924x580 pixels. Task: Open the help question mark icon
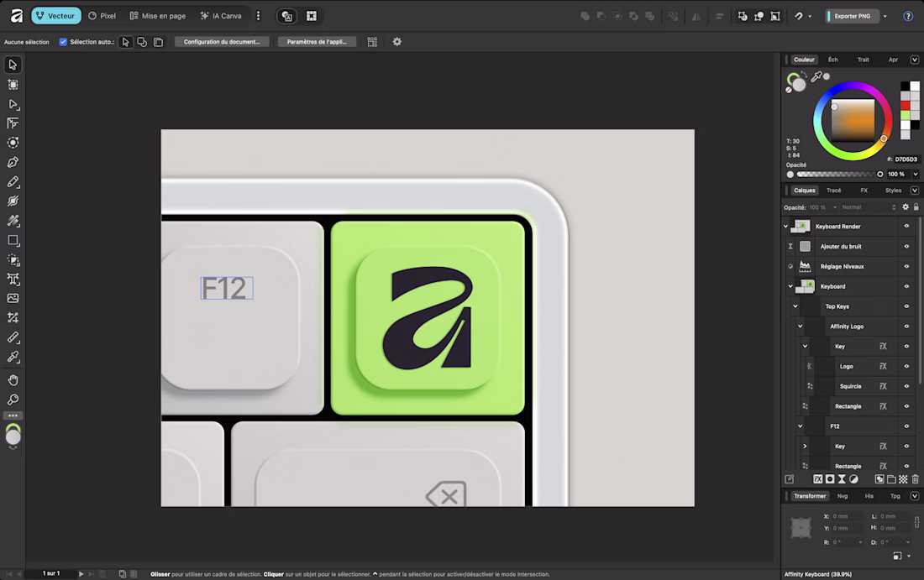point(908,17)
